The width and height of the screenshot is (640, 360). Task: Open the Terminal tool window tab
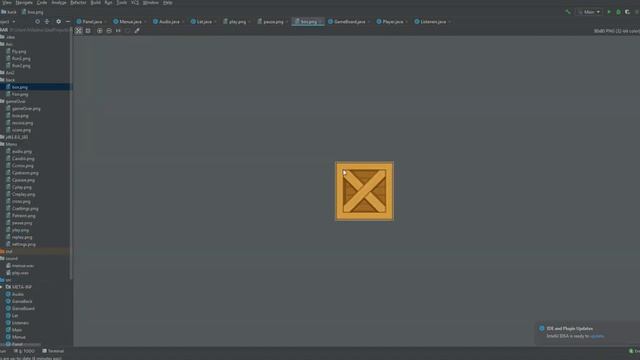pos(53,351)
